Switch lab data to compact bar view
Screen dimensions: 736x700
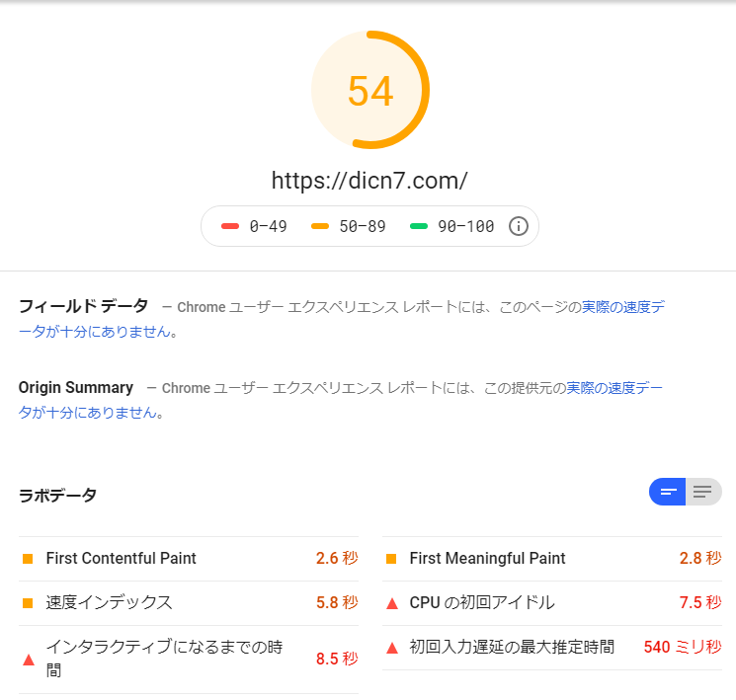click(668, 492)
